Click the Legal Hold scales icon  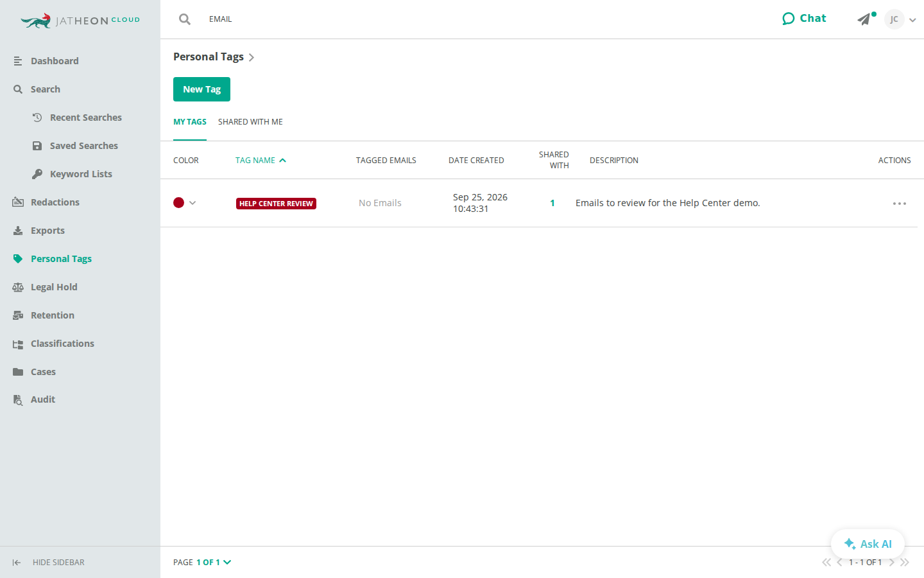18,287
